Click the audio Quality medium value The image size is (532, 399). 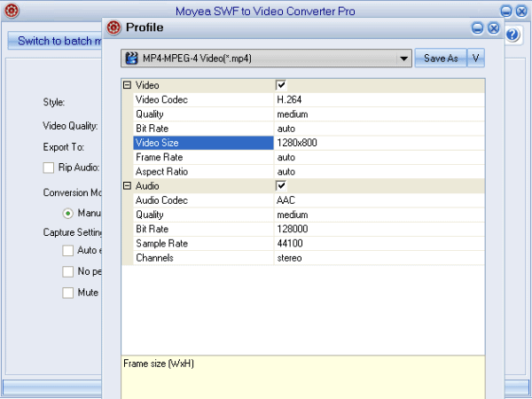click(293, 215)
